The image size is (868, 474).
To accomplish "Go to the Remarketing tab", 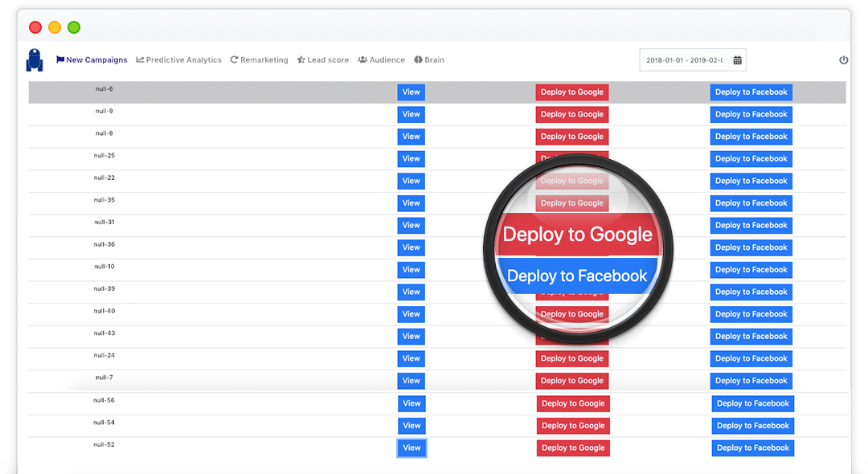I will [x=259, y=59].
